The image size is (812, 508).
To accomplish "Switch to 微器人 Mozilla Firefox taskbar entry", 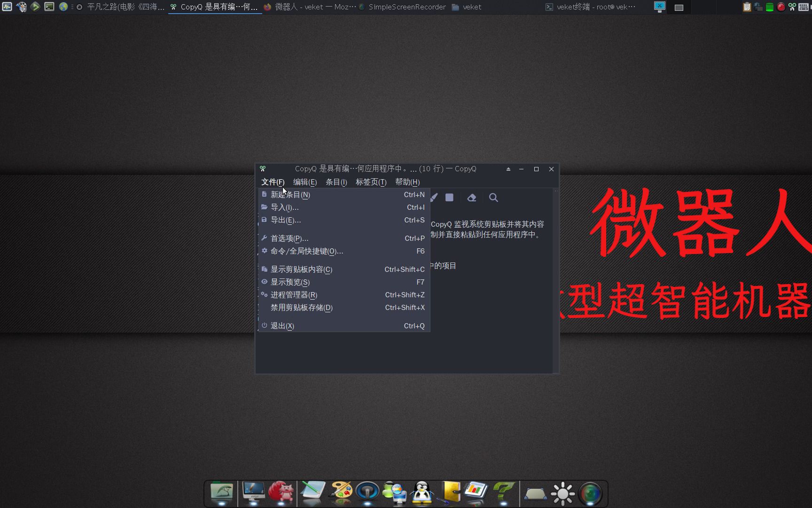I will (x=309, y=7).
